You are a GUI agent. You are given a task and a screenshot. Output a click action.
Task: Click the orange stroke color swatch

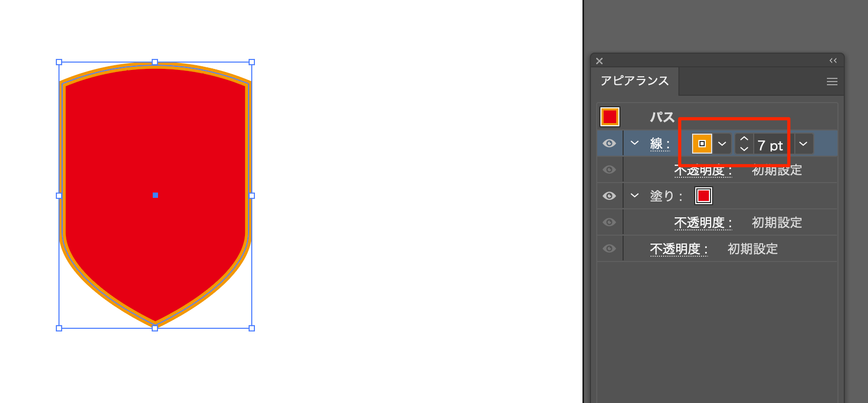click(702, 144)
